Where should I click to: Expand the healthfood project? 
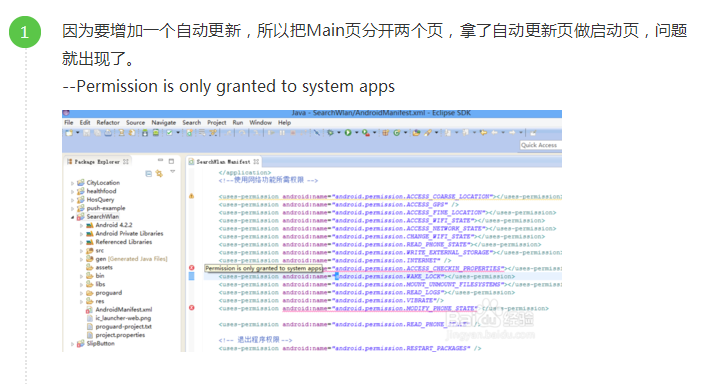tap(72, 191)
